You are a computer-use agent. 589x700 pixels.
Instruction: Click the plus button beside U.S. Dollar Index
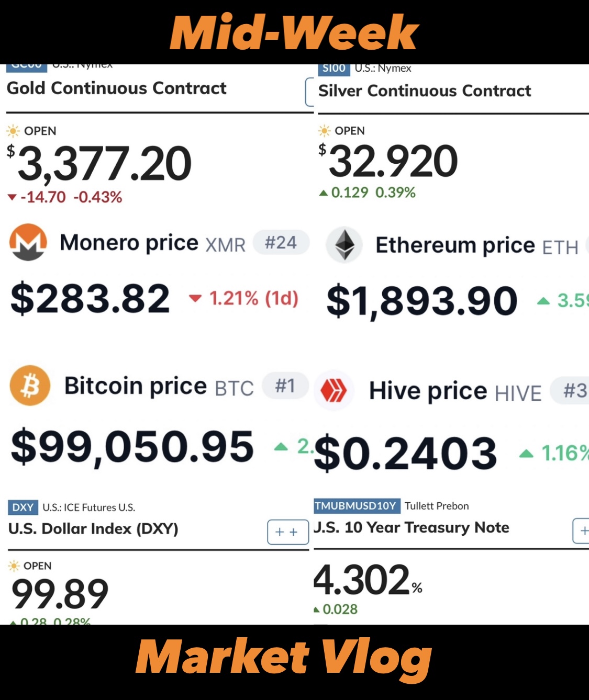pos(288,532)
